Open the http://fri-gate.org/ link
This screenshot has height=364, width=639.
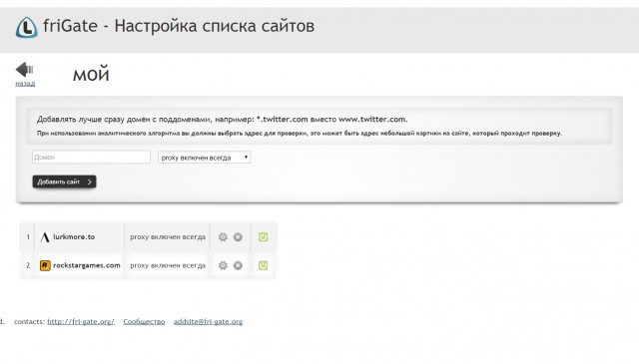81,322
